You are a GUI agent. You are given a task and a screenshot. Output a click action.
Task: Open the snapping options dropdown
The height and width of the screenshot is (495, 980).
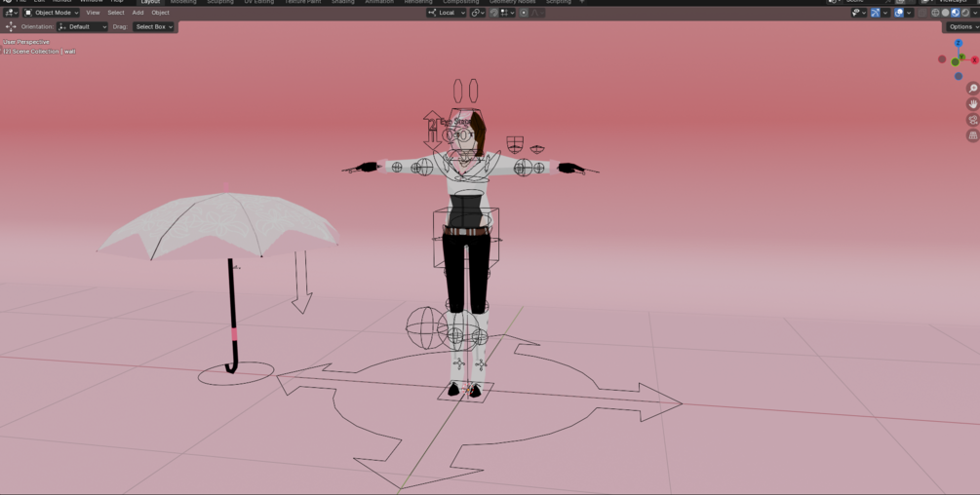[x=507, y=13]
